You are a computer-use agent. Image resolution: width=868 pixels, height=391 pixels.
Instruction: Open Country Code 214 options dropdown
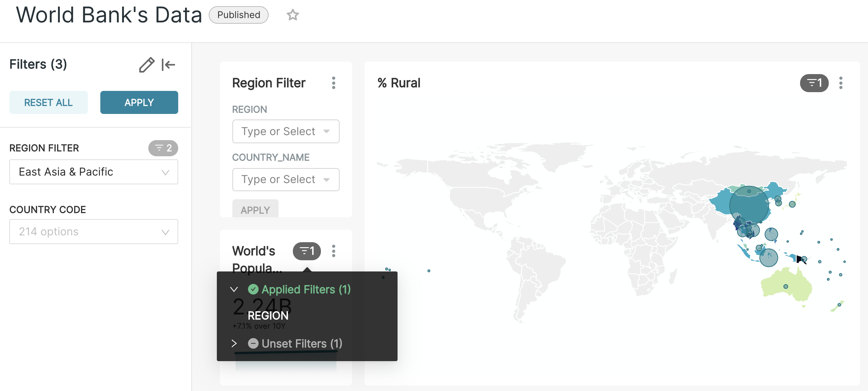pos(94,232)
